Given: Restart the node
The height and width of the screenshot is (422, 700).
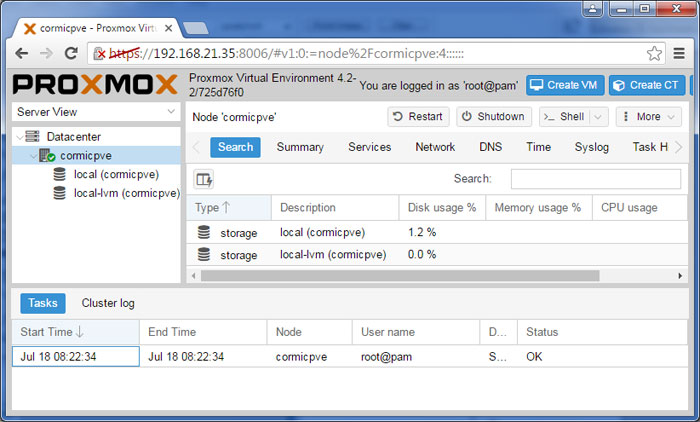Looking at the screenshot, I should tap(418, 117).
